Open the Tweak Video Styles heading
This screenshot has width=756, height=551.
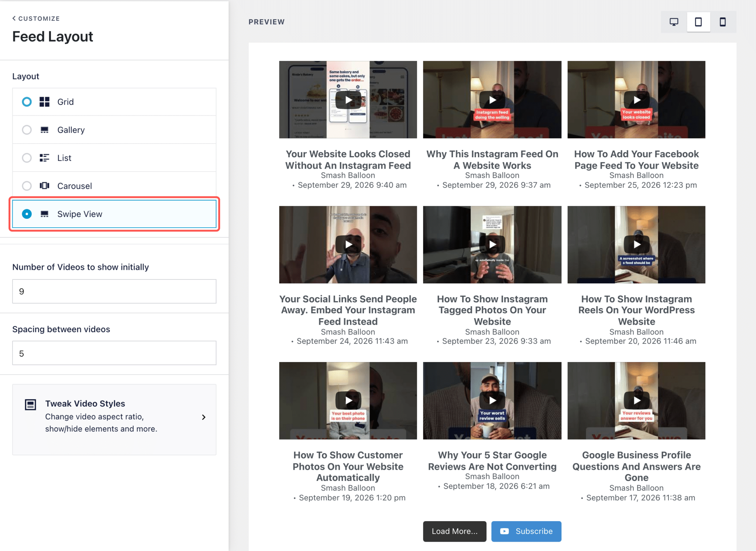click(x=85, y=403)
